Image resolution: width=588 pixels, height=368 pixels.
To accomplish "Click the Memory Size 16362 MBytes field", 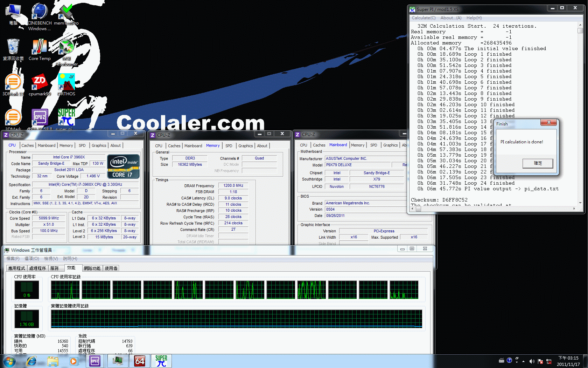I will [190, 164].
